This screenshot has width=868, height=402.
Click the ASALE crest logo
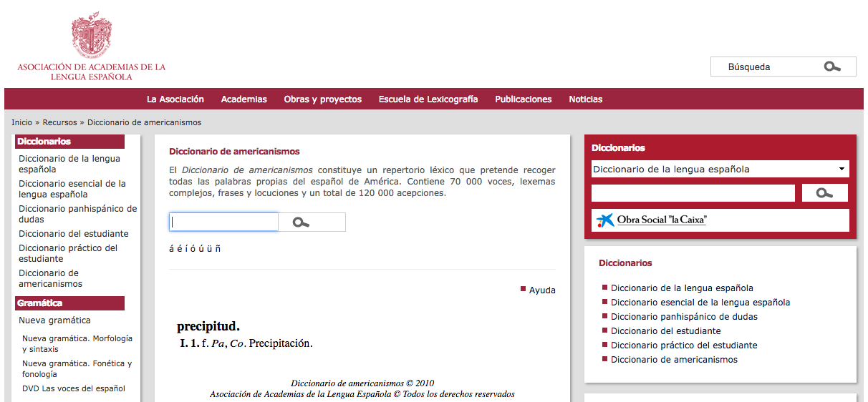pyautogui.click(x=91, y=36)
